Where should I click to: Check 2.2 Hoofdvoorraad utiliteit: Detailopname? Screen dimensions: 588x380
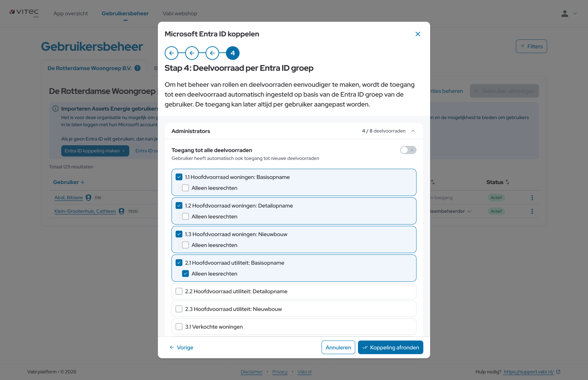click(x=179, y=291)
